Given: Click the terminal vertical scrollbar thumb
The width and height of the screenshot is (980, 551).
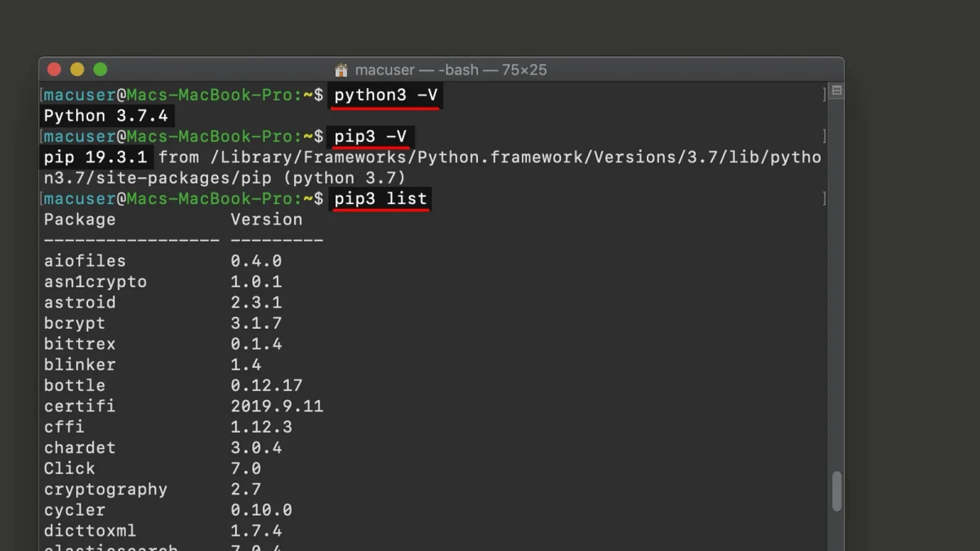Looking at the screenshot, I should click(x=836, y=491).
